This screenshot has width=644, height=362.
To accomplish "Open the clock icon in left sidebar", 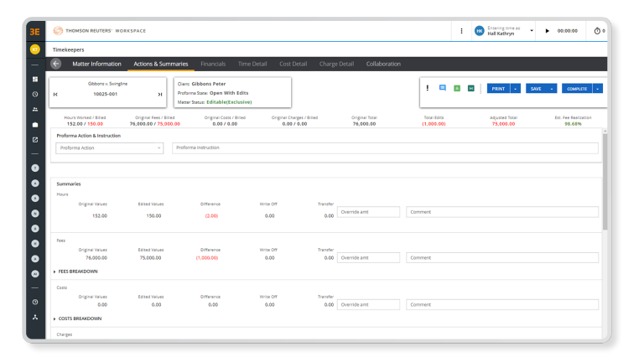I will (35, 94).
